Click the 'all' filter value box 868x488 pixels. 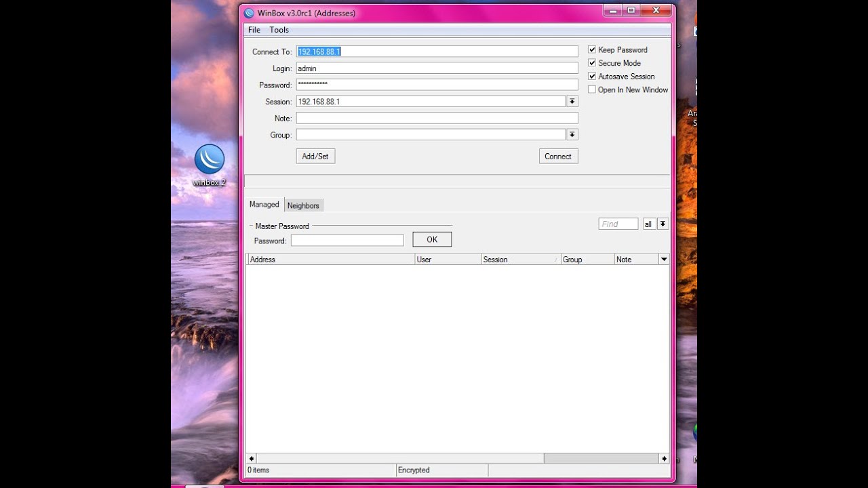(649, 224)
